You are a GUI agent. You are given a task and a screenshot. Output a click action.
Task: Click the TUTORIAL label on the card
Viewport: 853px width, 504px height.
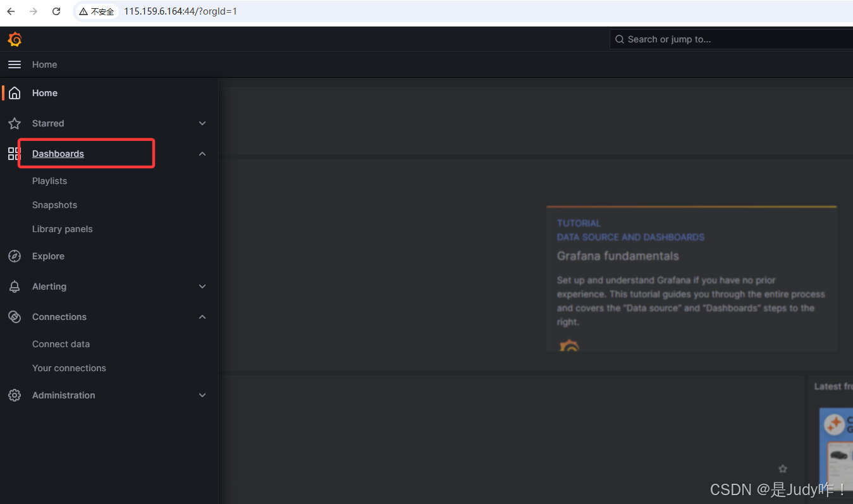click(x=579, y=223)
